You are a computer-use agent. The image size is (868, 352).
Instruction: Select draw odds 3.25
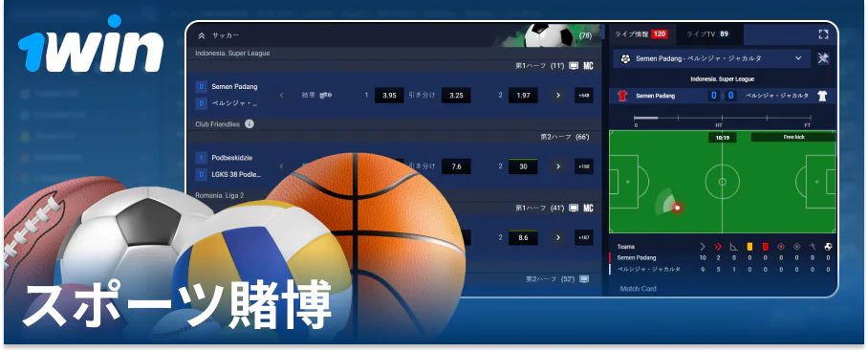pyautogui.click(x=456, y=96)
